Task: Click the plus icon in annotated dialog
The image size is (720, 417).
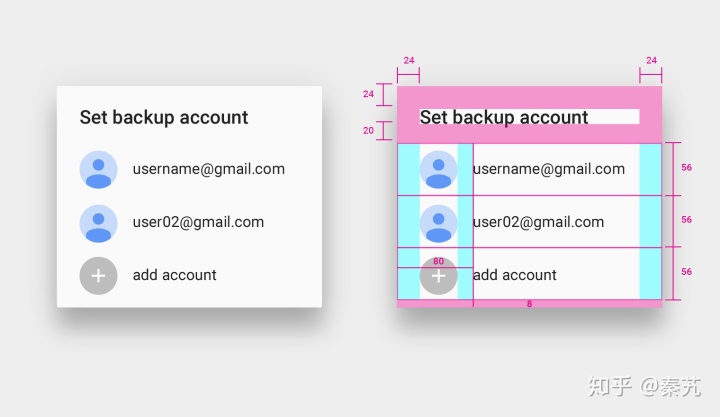Action: click(439, 276)
